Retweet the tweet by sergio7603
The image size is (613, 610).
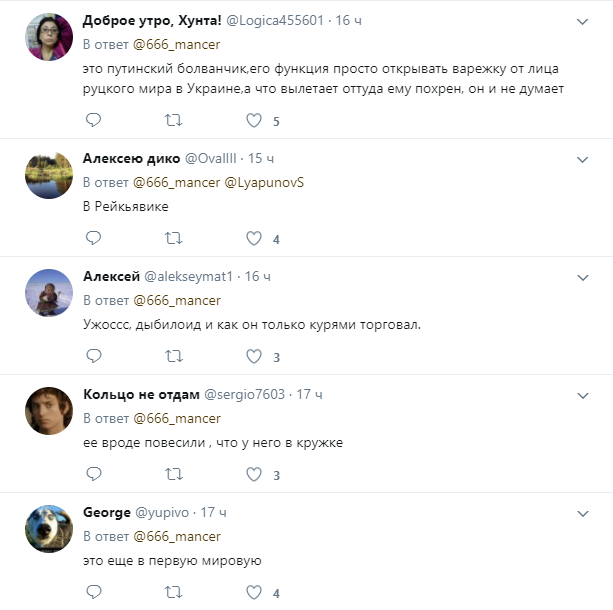pos(173,474)
